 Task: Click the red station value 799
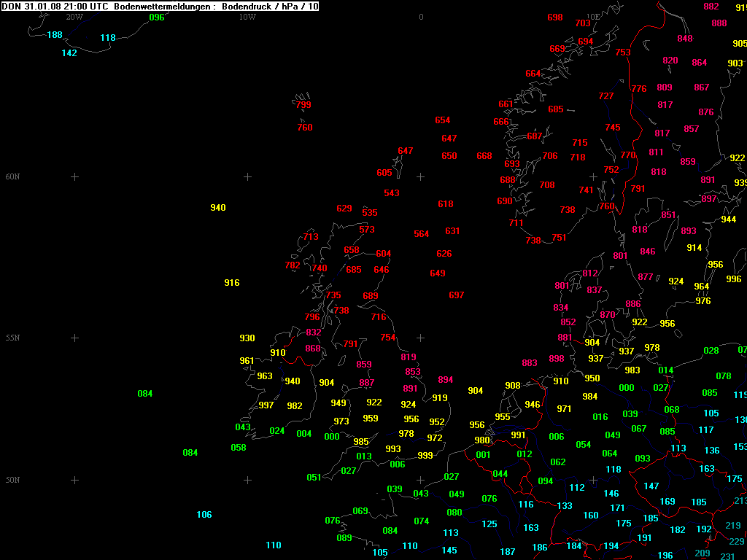303,105
